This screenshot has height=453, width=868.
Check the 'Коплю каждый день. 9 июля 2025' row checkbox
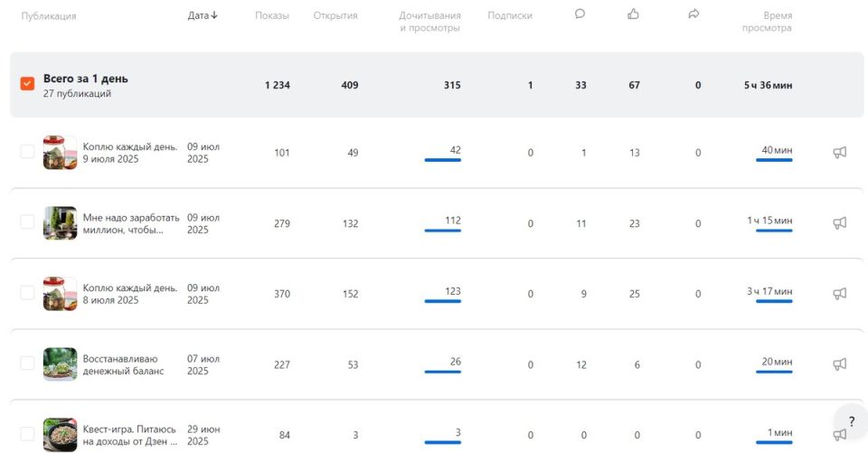click(x=27, y=153)
